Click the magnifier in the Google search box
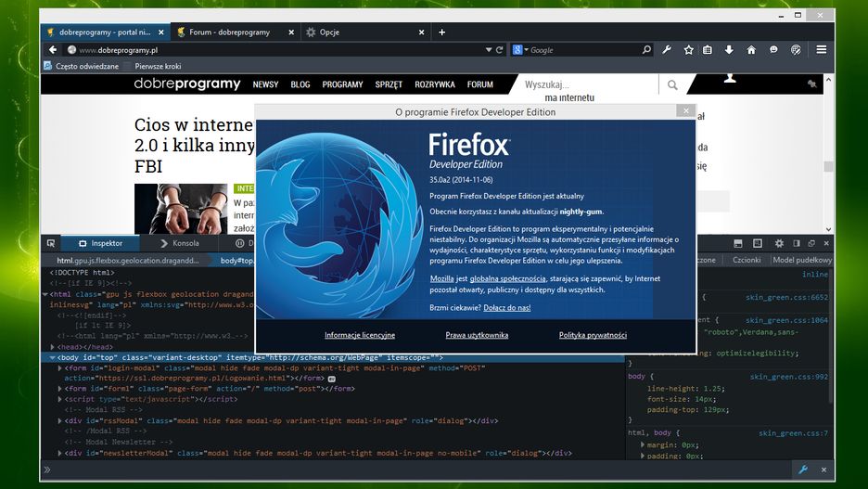Image resolution: width=868 pixels, height=489 pixels. coord(646,50)
